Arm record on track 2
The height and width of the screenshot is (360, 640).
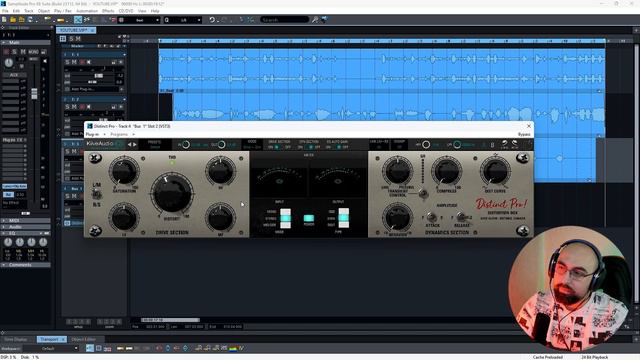tap(82, 107)
